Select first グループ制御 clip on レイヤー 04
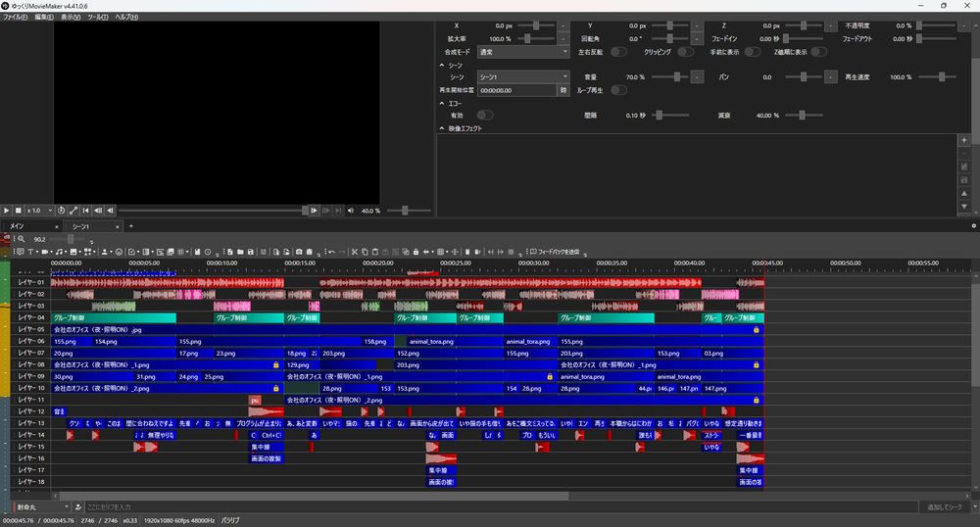Viewport: 980px width, 527px height. tap(114, 317)
